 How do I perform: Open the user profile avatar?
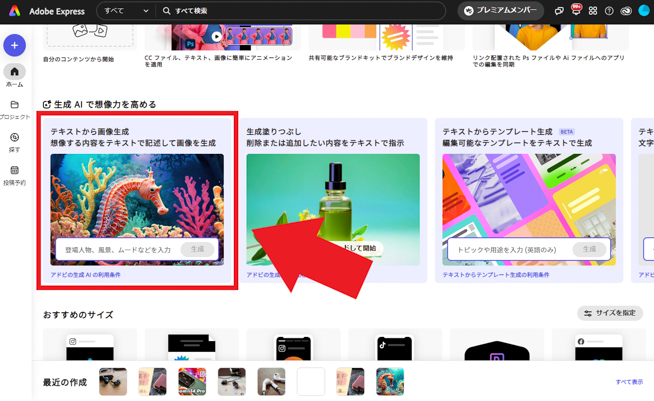644,11
